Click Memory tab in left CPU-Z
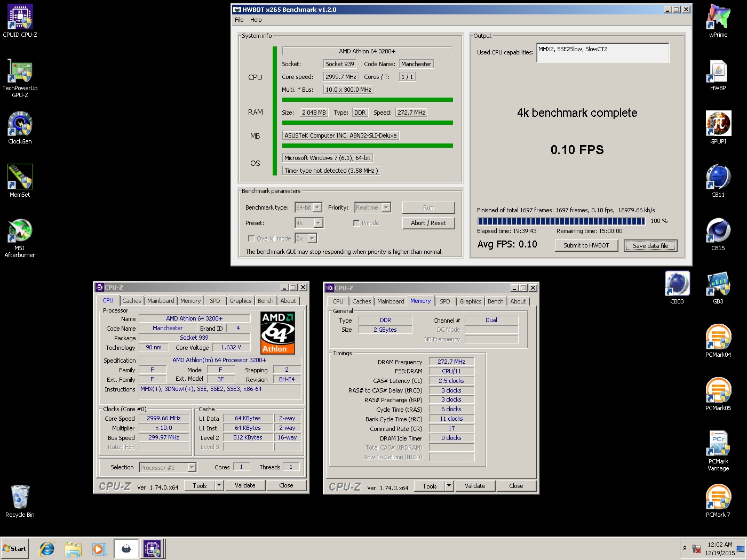The width and height of the screenshot is (747, 560). click(x=190, y=301)
